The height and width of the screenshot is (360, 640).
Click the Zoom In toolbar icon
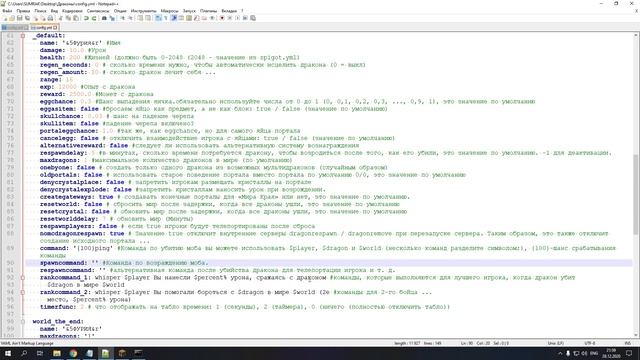point(123,18)
